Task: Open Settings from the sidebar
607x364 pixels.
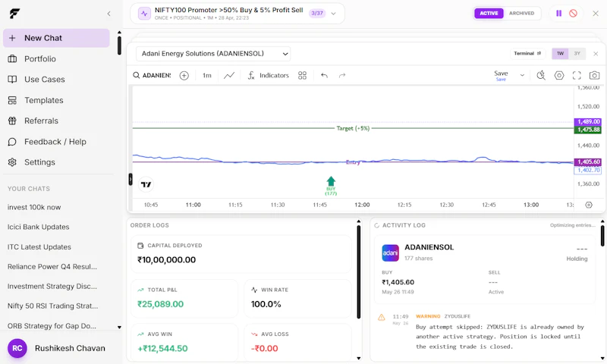Action: click(x=39, y=162)
